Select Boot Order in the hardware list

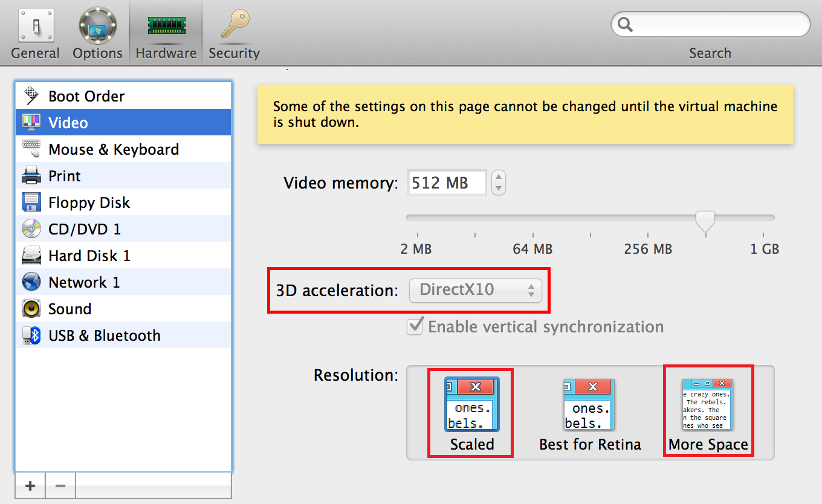pos(86,96)
